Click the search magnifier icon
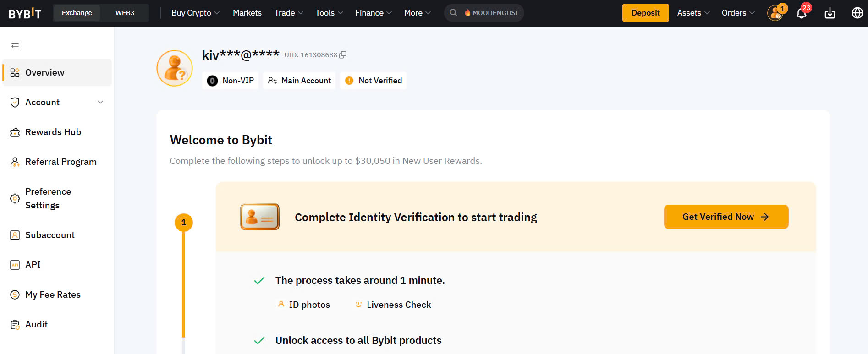The width and height of the screenshot is (868, 354). [453, 13]
